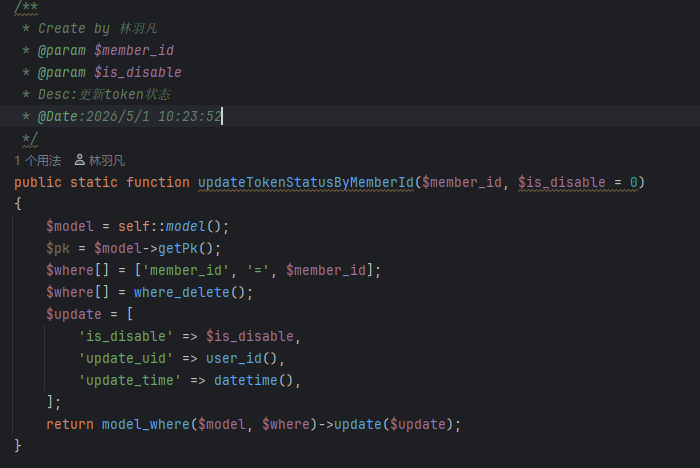This screenshot has height=468, width=700.
Task: Click the opening /** docblock marker
Action: pos(26,7)
